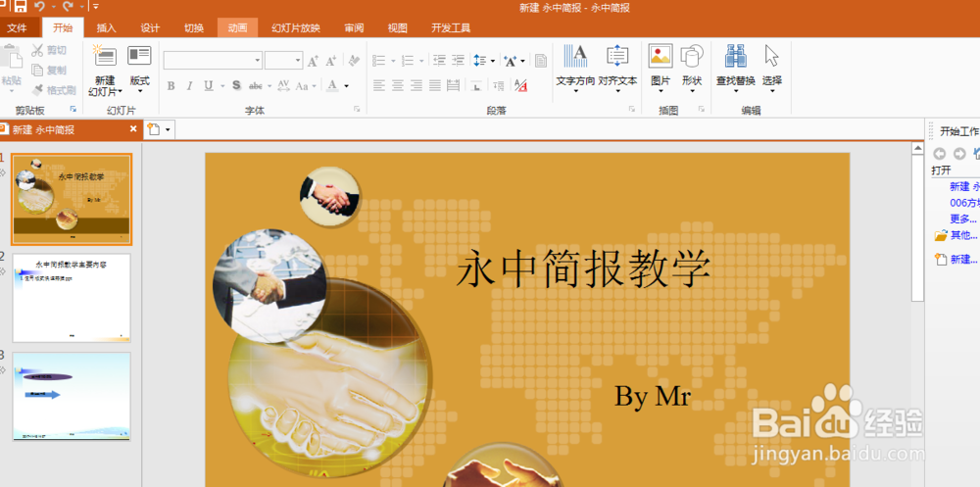Click the Redo arrow icon
Screen dimensions: 980x487
point(68,6)
